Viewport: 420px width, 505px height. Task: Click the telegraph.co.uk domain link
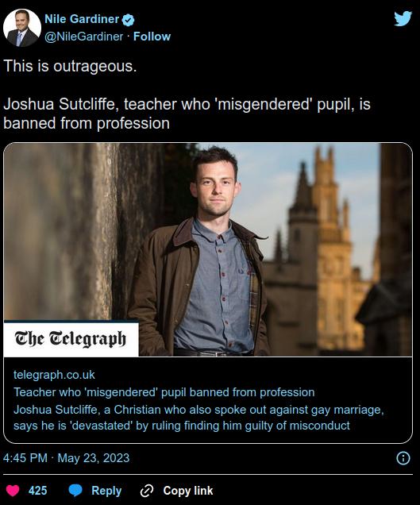pyautogui.click(x=54, y=375)
